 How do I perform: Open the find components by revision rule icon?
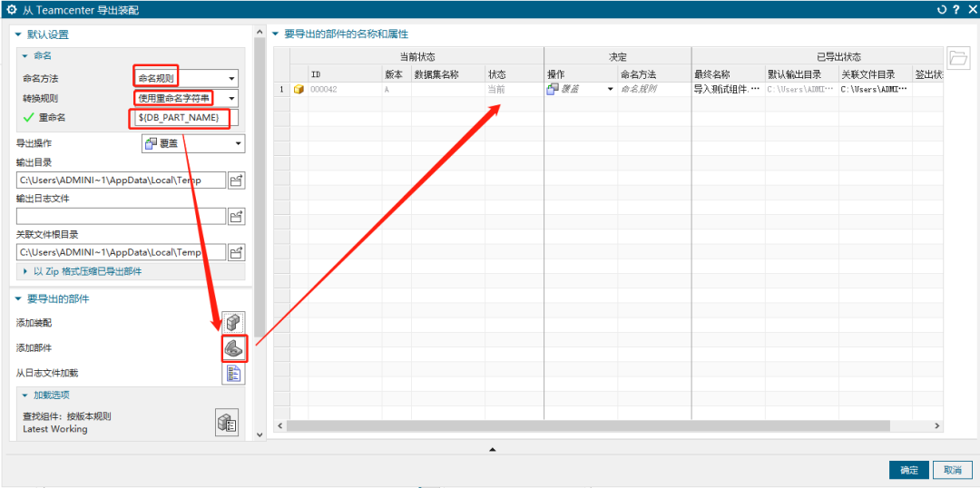point(226,423)
